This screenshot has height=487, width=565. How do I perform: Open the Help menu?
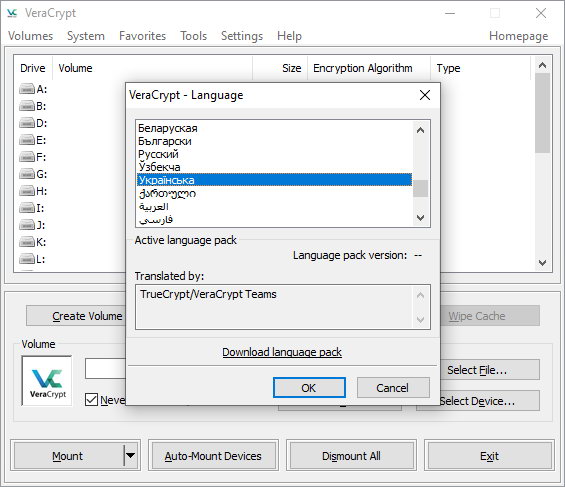click(x=289, y=36)
